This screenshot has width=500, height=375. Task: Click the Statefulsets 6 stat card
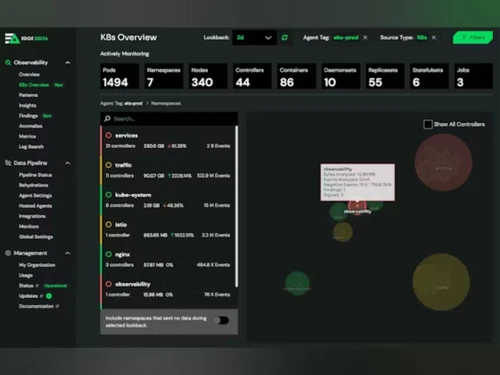[429, 76]
